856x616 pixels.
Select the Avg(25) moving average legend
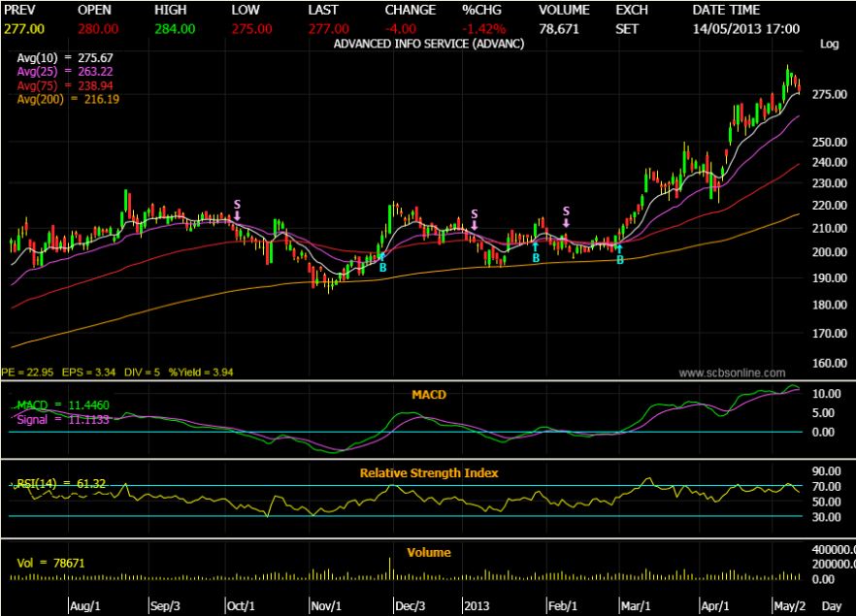66,72
